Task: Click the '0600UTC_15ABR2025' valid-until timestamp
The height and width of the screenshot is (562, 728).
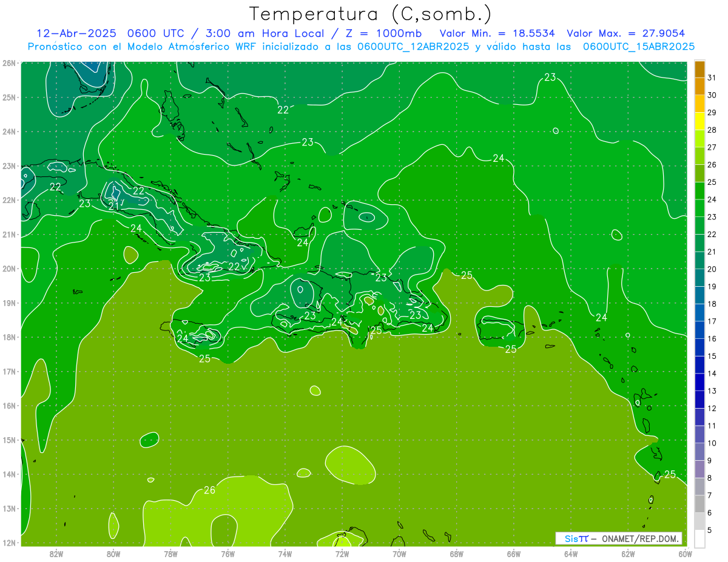Action: click(x=639, y=47)
